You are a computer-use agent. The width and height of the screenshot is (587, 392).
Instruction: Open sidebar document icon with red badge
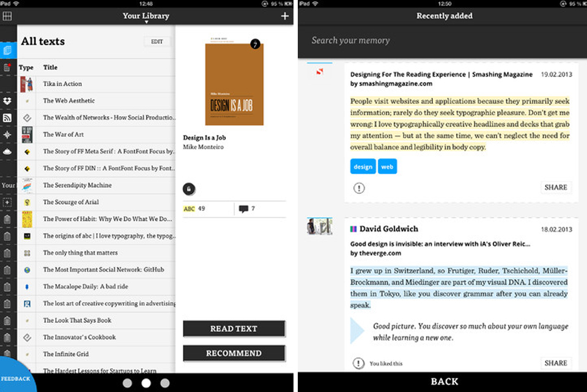(7, 67)
